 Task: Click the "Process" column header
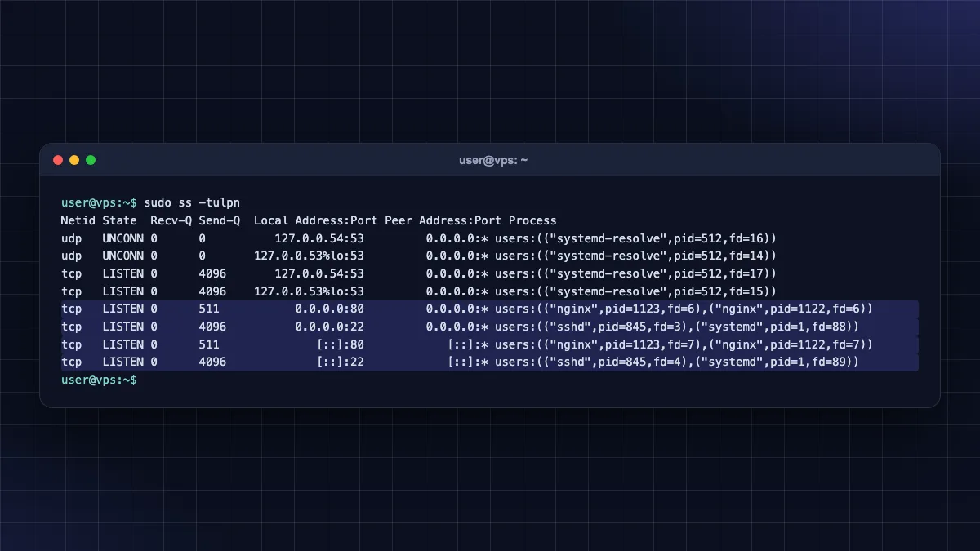pyautogui.click(x=532, y=220)
